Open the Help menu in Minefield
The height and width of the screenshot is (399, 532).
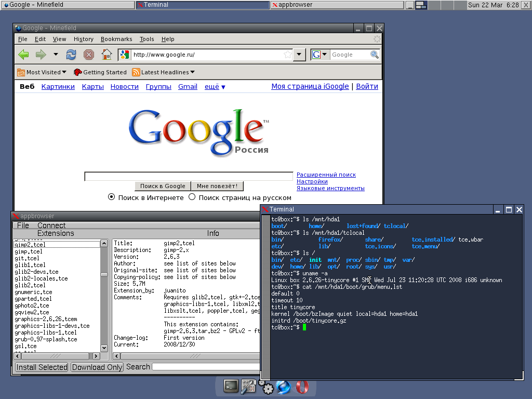pos(168,39)
